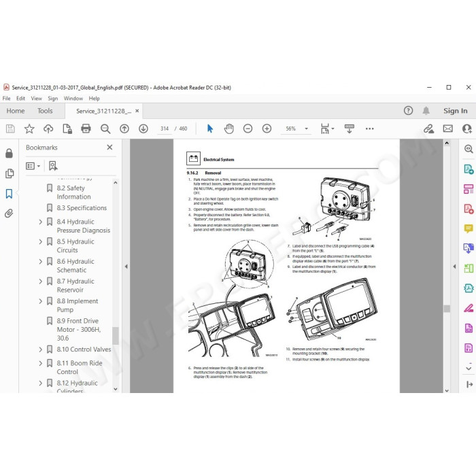Print the document
The height and width of the screenshot is (476, 476).
[x=86, y=129]
